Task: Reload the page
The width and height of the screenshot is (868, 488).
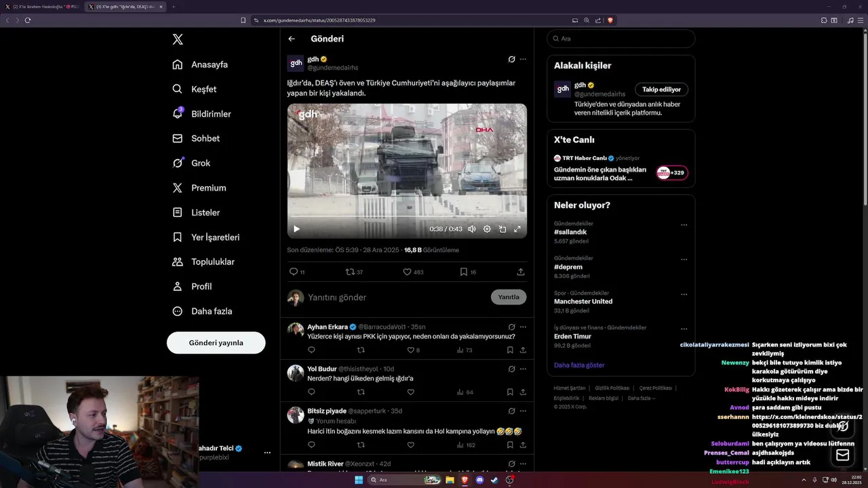Action: [x=28, y=20]
